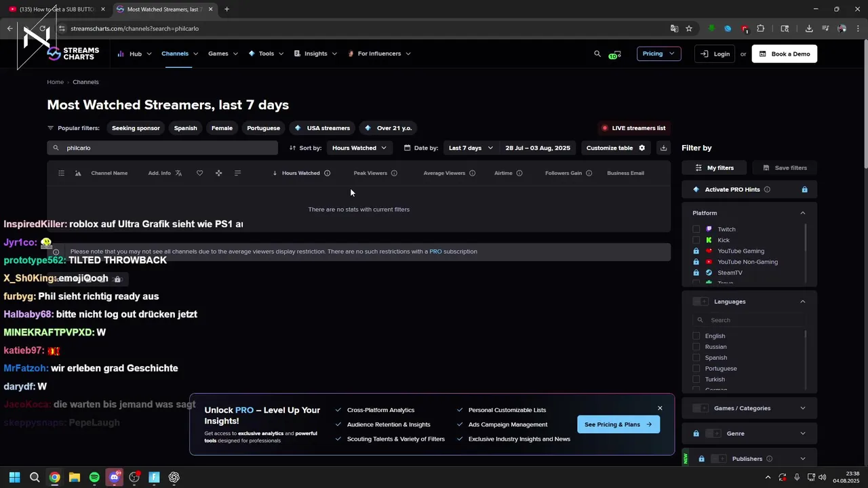The image size is (868, 488).
Task: Expand the Games / Categories filter section
Action: (x=803, y=408)
